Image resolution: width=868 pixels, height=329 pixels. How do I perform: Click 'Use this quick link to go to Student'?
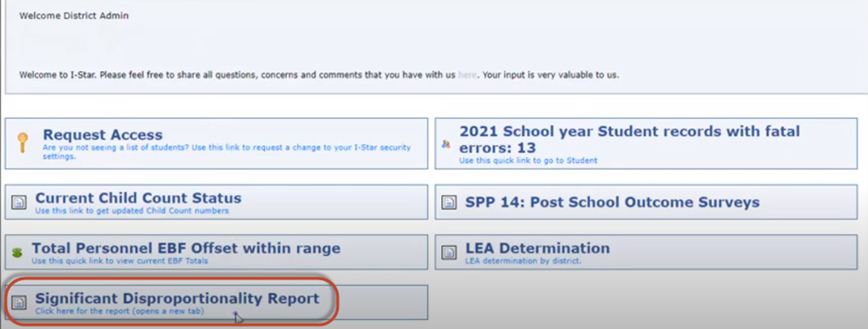(528, 161)
